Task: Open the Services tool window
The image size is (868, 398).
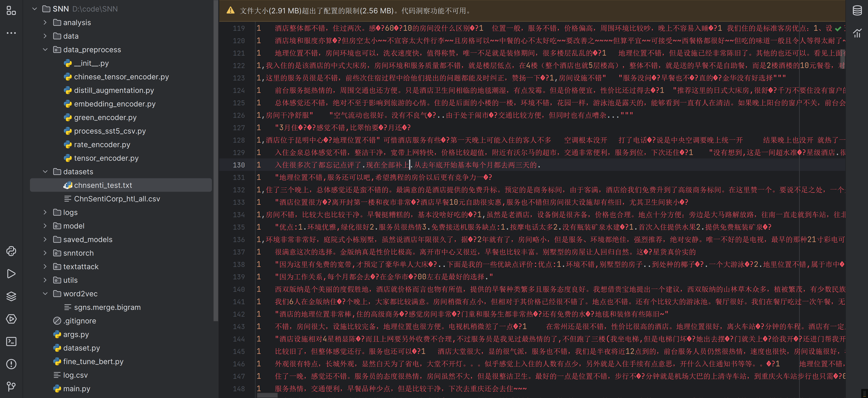Action: (11, 319)
